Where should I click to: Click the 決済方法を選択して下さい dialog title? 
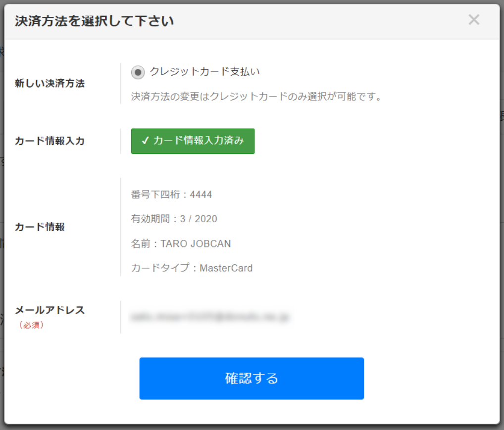pyautogui.click(x=94, y=21)
